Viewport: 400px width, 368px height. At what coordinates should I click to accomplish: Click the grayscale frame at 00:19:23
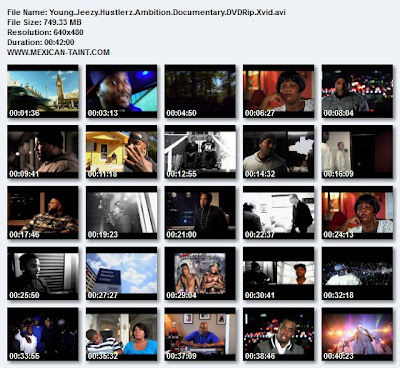click(x=121, y=213)
